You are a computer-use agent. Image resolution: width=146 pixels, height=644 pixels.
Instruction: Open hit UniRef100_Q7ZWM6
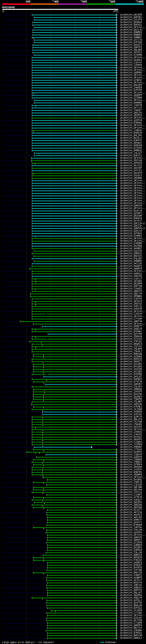click(x=131, y=98)
